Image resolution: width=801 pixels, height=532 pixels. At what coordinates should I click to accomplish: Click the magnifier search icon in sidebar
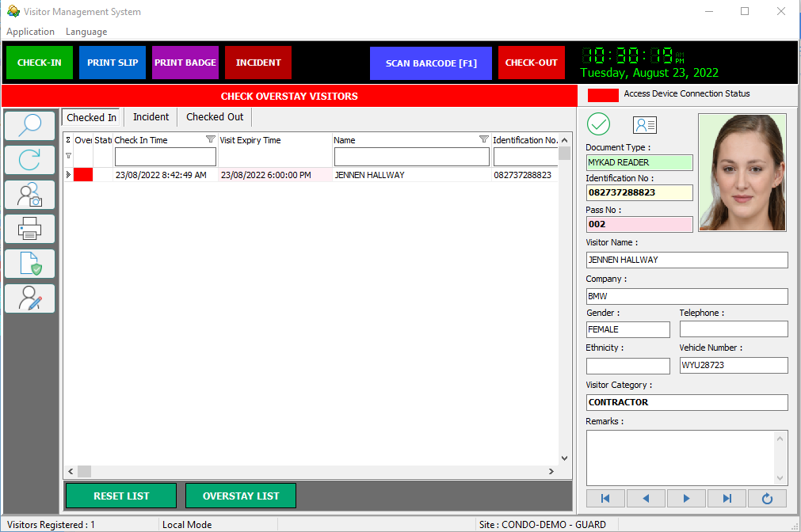click(x=30, y=126)
